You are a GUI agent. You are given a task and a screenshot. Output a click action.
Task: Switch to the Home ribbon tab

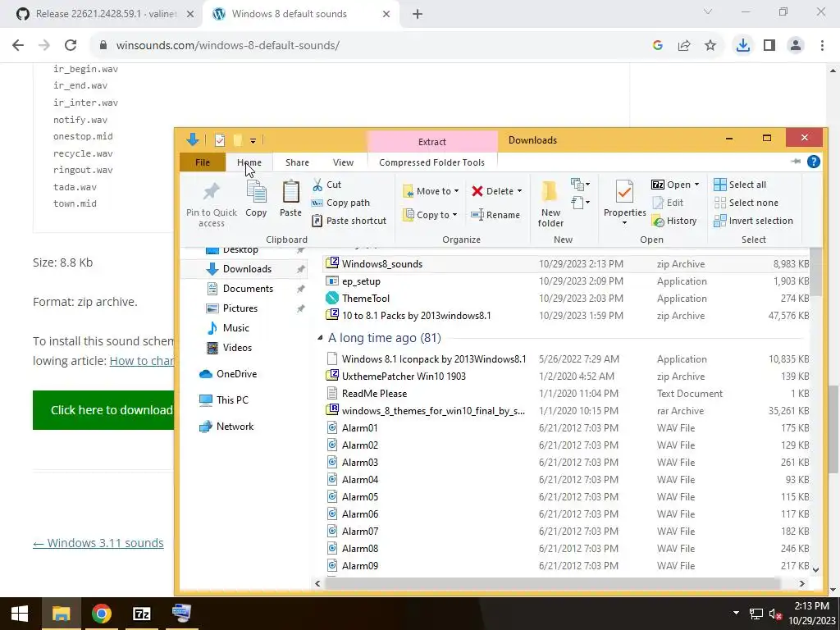pos(249,162)
